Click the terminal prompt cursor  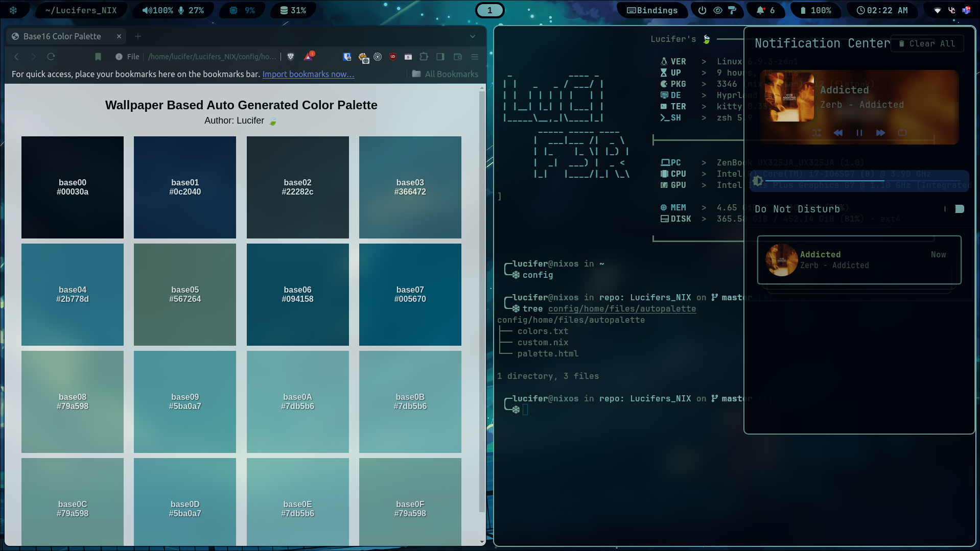[525, 410]
